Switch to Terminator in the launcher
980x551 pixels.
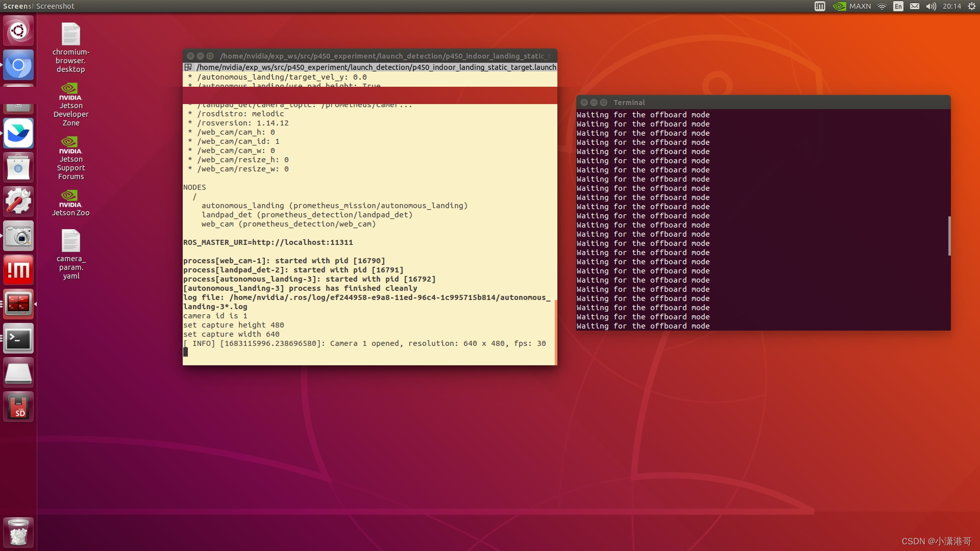(x=18, y=304)
